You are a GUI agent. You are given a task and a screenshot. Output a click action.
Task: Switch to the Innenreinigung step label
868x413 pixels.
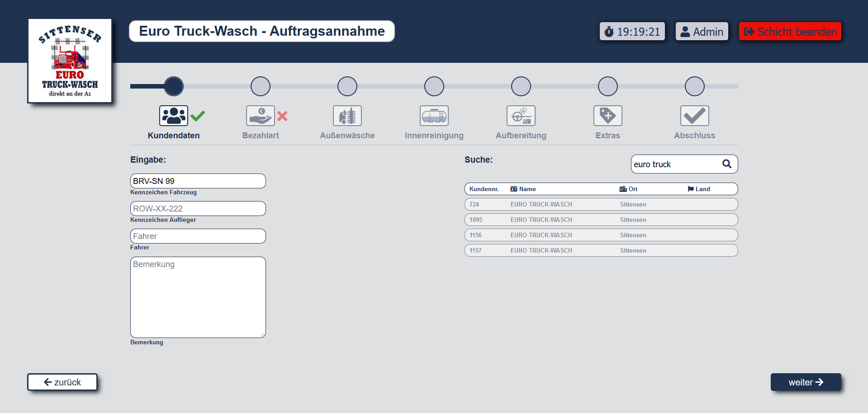434,136
